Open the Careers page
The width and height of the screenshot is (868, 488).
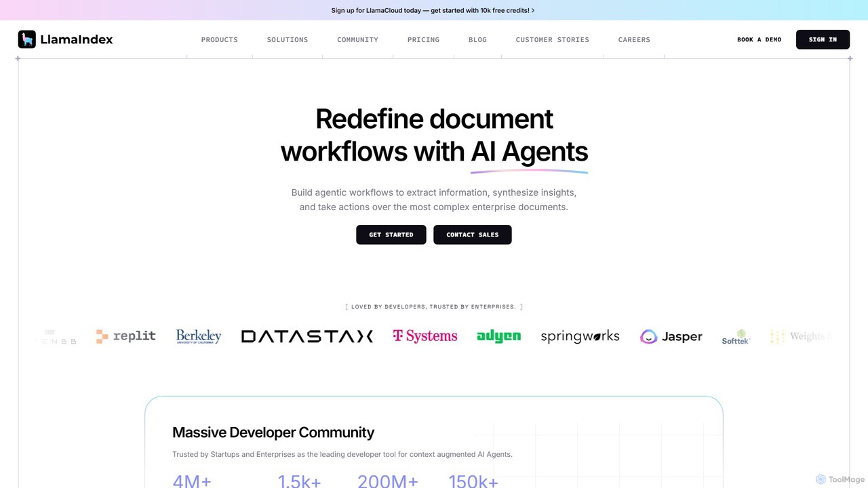(x=634, y=40)
